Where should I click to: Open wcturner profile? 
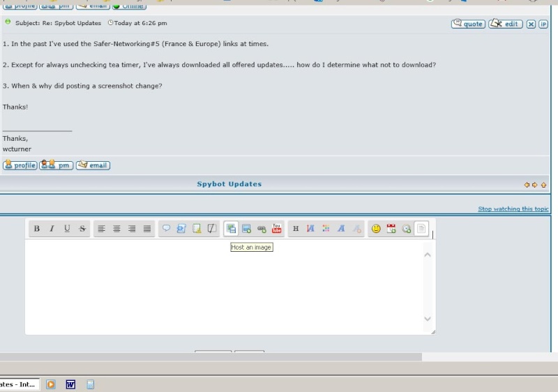[x=20, y=165]
